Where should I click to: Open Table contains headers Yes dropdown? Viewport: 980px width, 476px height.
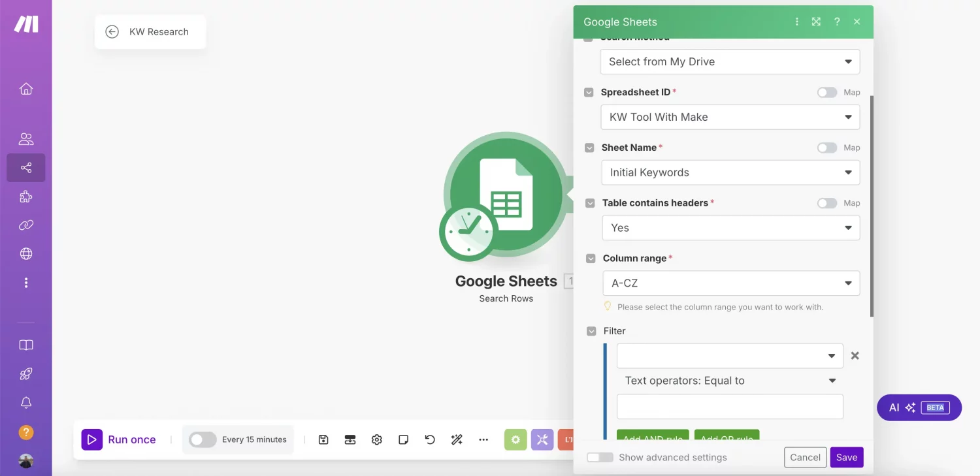click(x=731, y=228)
